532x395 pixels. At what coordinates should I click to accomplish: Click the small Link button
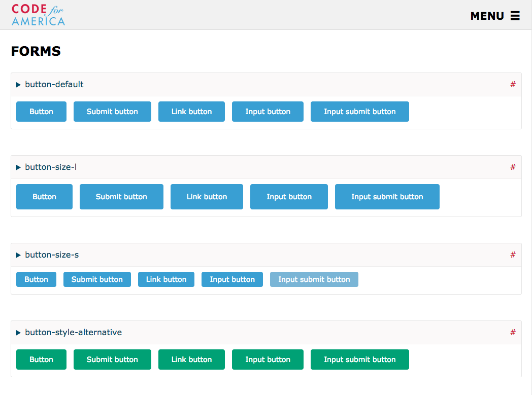[x=167, y=279]
